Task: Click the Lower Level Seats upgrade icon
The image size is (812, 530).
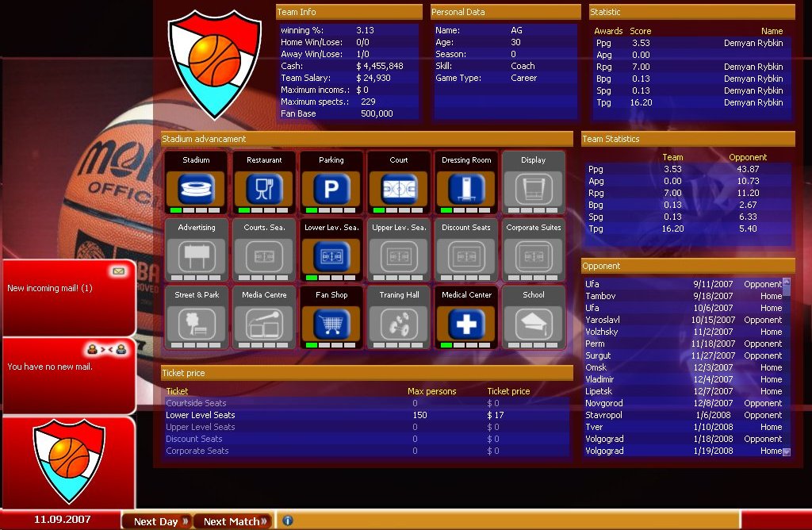Action: point(331,255)
